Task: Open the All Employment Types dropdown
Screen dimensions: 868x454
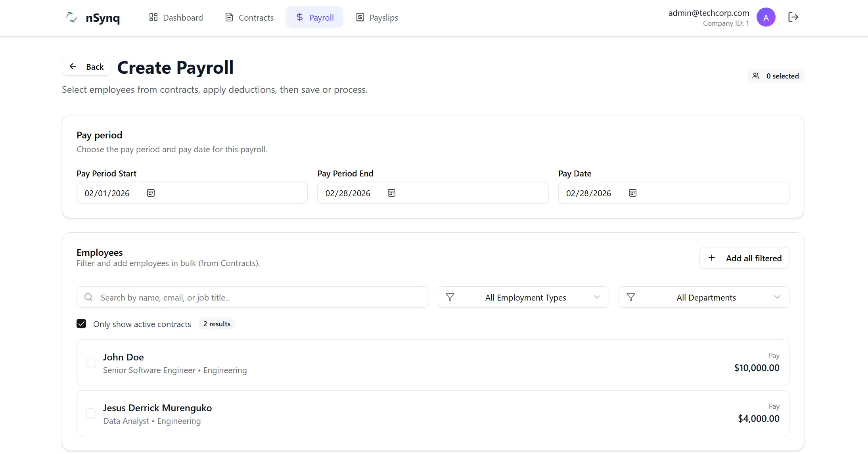Action: point(525,297)
